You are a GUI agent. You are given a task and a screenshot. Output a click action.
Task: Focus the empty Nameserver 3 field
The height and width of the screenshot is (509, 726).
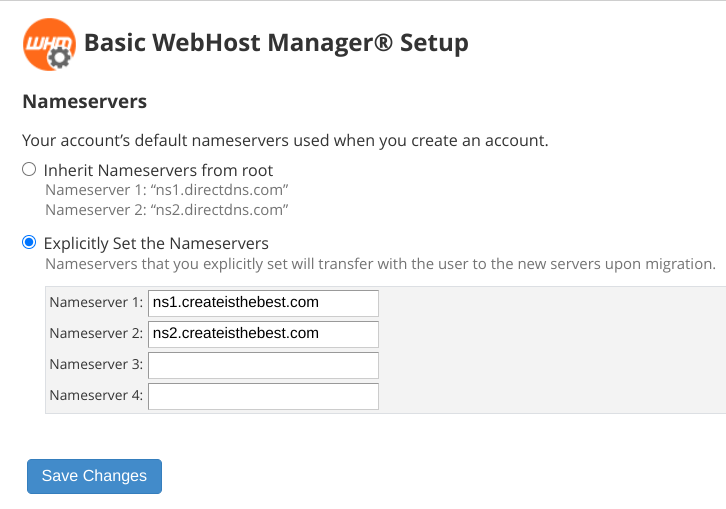pos(263,364)
